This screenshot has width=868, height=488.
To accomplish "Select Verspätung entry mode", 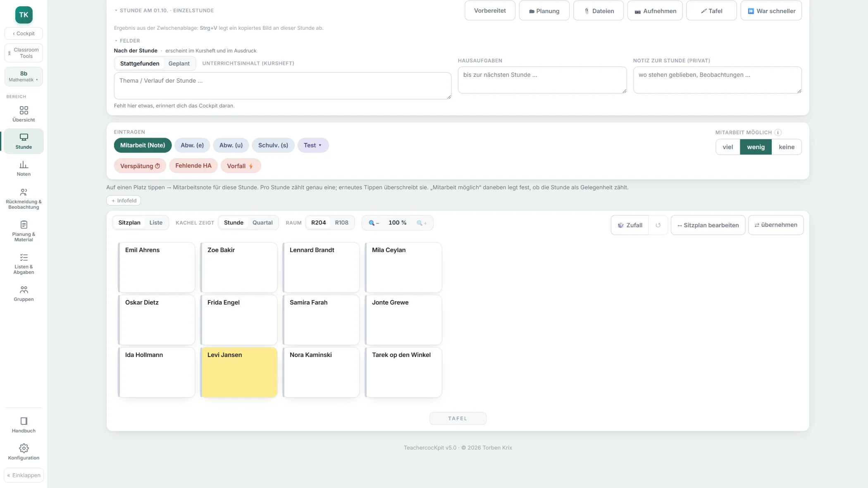I will pos(140,166).
